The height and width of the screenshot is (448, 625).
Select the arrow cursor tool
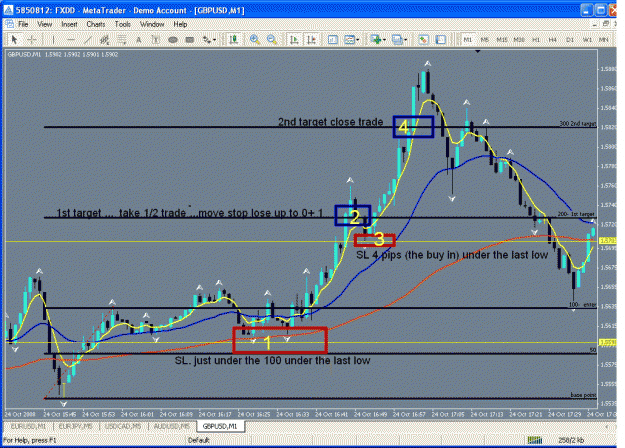pos(14,39)
